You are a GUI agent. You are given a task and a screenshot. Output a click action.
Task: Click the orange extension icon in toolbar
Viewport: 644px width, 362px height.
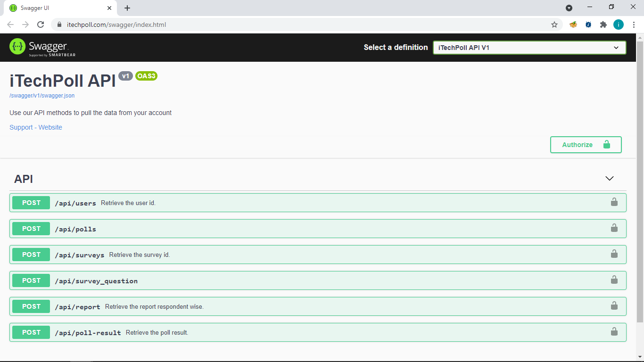pyautogui.click(x=573, y=25)
